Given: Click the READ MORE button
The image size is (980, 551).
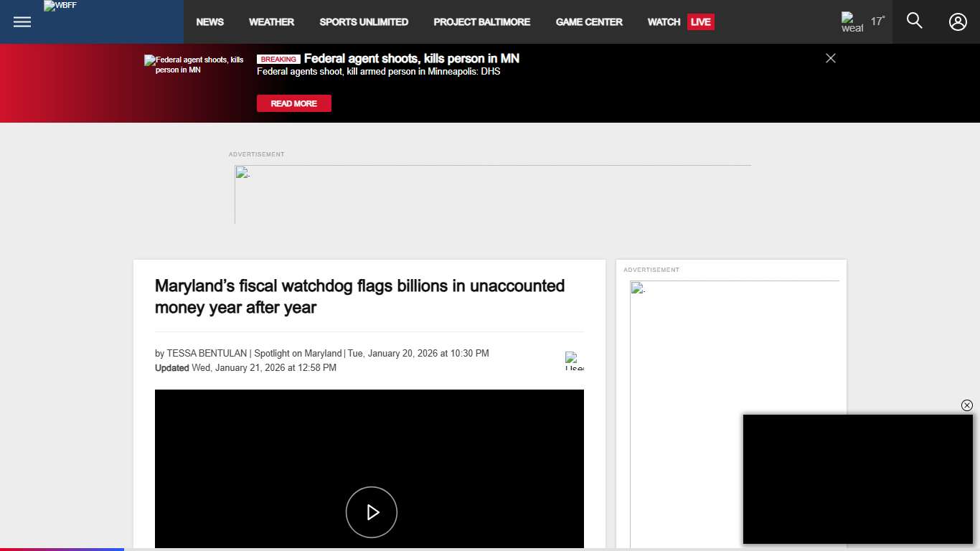Looking at the screenshot, I should 293,103.
